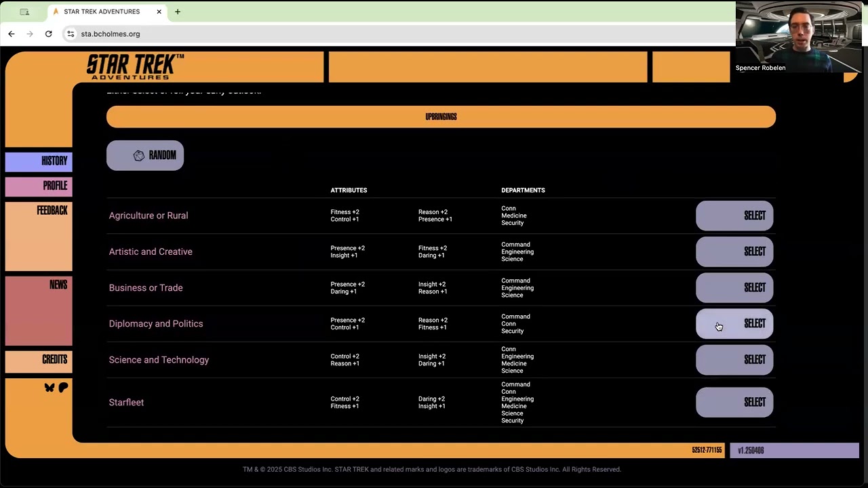This screenshot has width=868, height=488.
Task: Click 'Insight +2' in the Business or Trade row
Action: pyautogui.click(x=432, y=284)
